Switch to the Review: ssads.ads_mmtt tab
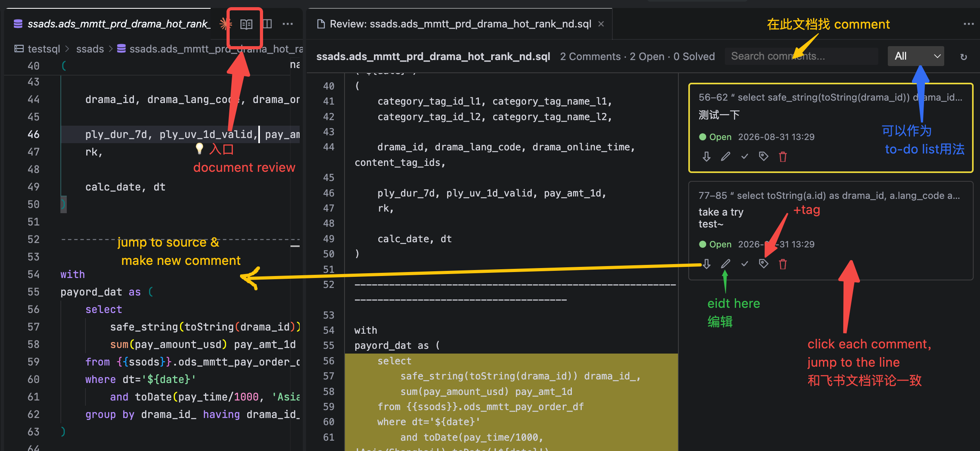Screen dimensions: 980x451 point(460,24)
